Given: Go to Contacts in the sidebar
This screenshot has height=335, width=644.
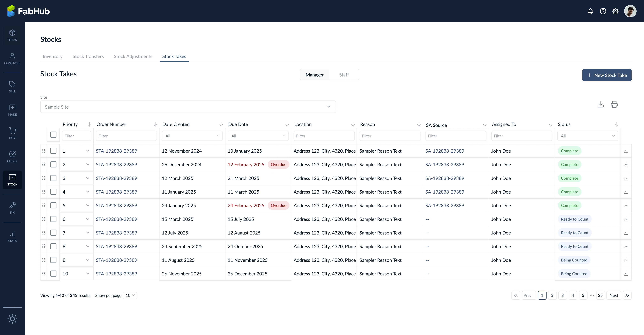Looking at the screenshot, I should [12, 59].
